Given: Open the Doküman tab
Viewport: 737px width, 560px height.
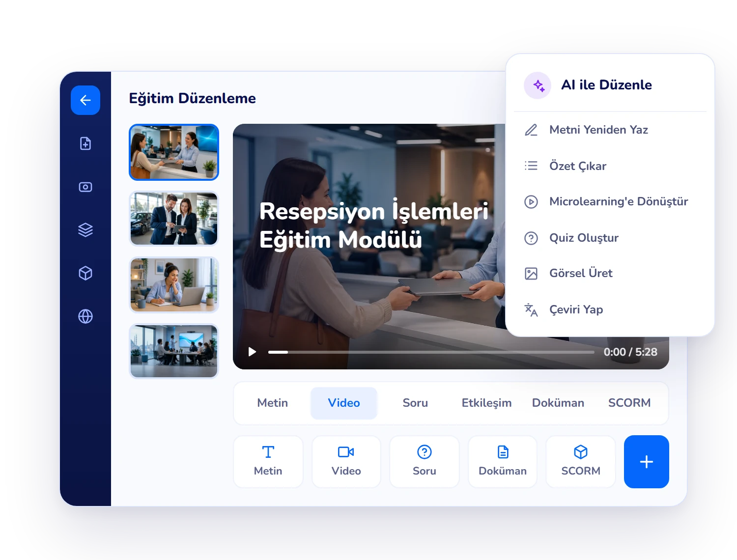Looking at the screenshot, I should [x=558, y=403].
